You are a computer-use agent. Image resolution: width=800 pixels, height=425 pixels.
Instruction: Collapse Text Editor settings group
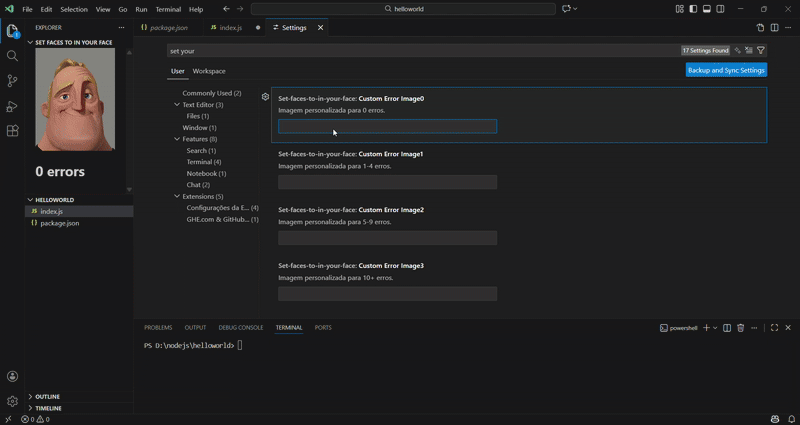coord(177,105)
